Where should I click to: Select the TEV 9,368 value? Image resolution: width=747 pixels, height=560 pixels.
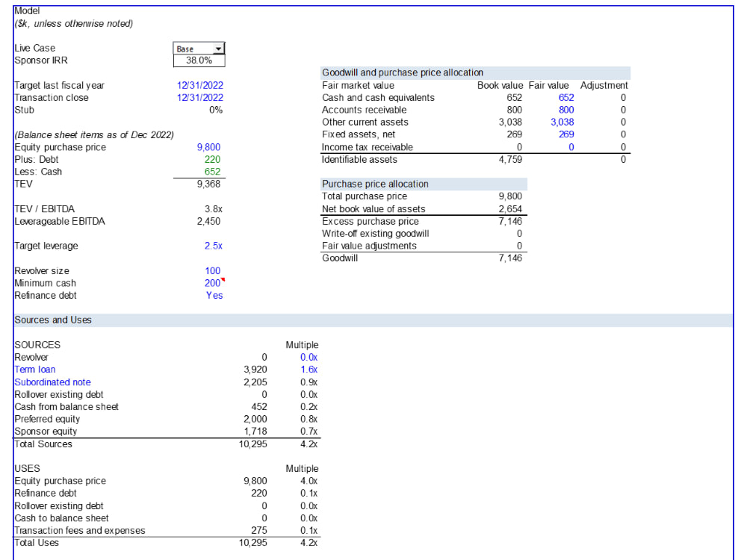tap(208, 184)
